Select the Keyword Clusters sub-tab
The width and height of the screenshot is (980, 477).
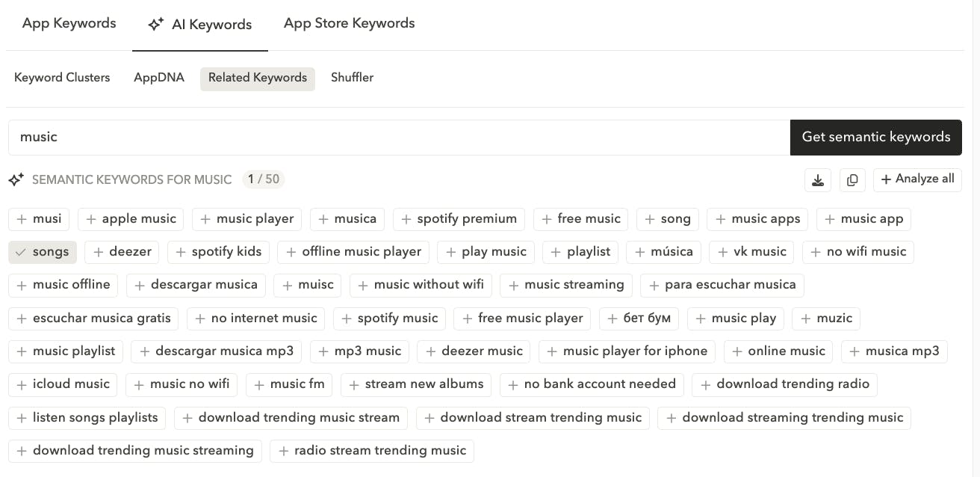point(62,78)
